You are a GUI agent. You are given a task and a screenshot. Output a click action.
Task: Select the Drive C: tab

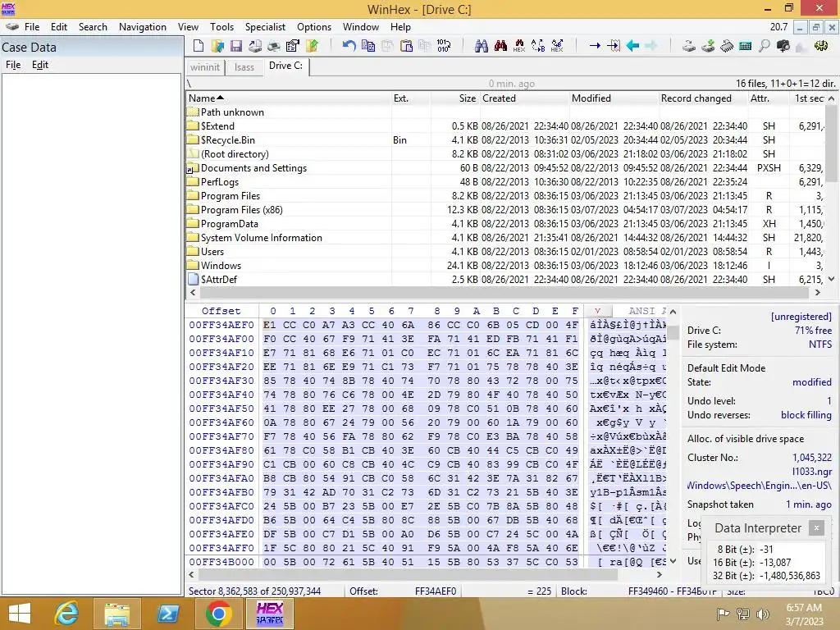pos(286,66)
